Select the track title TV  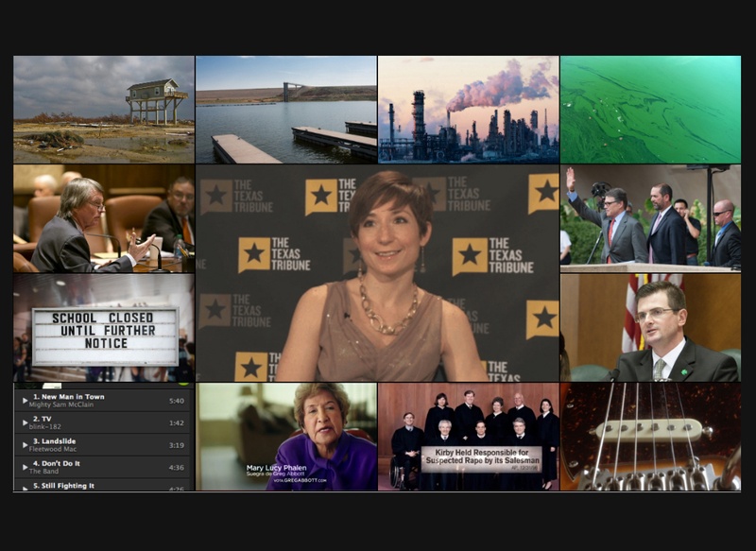46,419
